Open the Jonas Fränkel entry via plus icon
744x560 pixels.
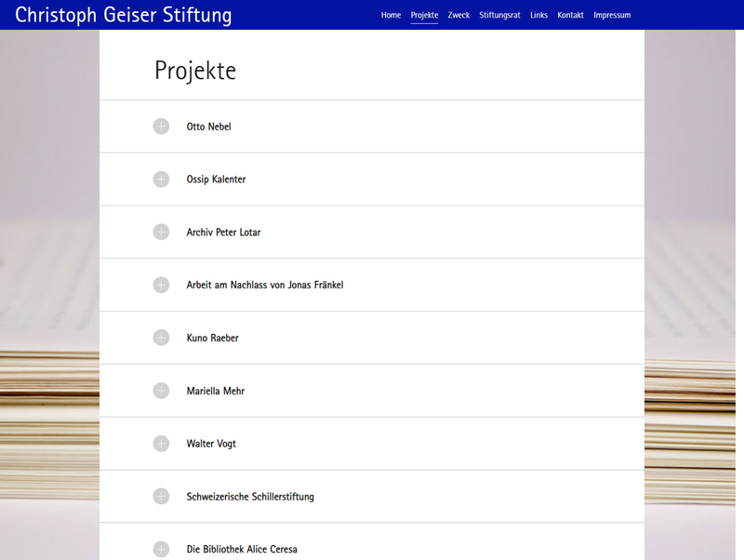click(x=161, y=285)
